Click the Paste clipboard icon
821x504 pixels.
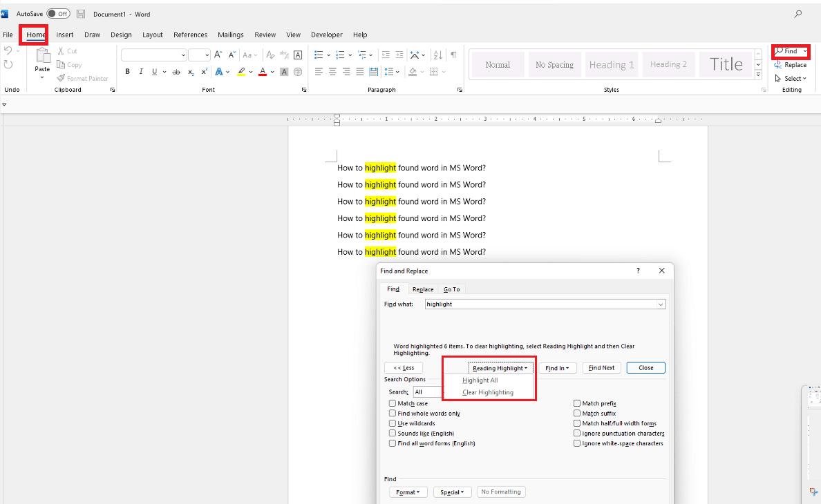pos(43,57)
